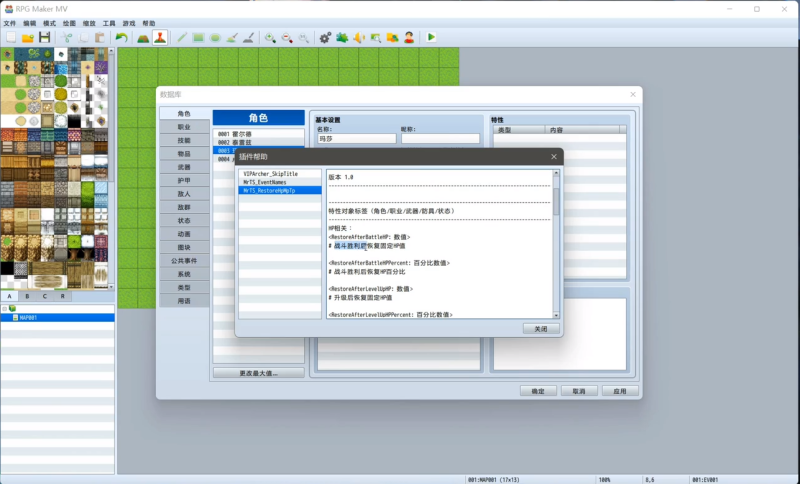
Task: Open the Database gear icon
Action: click(326, 37)
